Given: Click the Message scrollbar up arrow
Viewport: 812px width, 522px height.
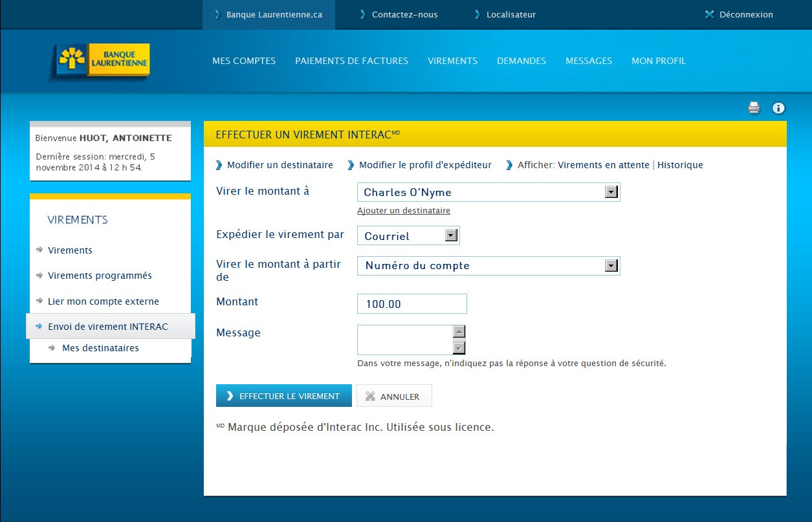Looking at the screenshot, I should coord(459,332).
